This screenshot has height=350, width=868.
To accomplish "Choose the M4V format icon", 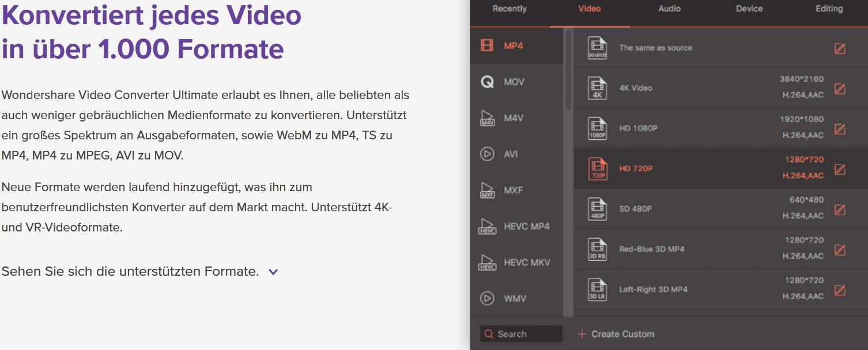I will click(x=488, y=118).
